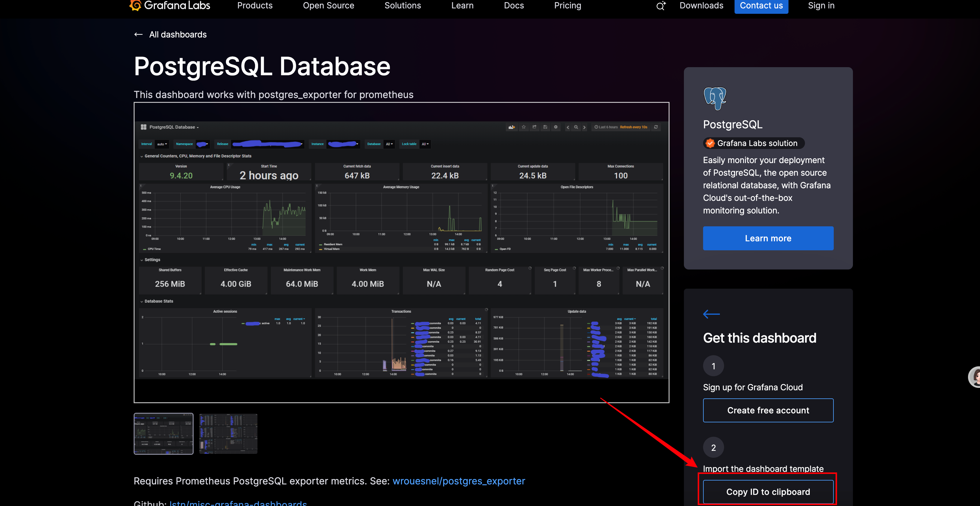Image resolution: width=980 pixels, height=506 pixels.
Task: Select the first dashboard screenshot thumbnail
Action: [x=164, y=434]
